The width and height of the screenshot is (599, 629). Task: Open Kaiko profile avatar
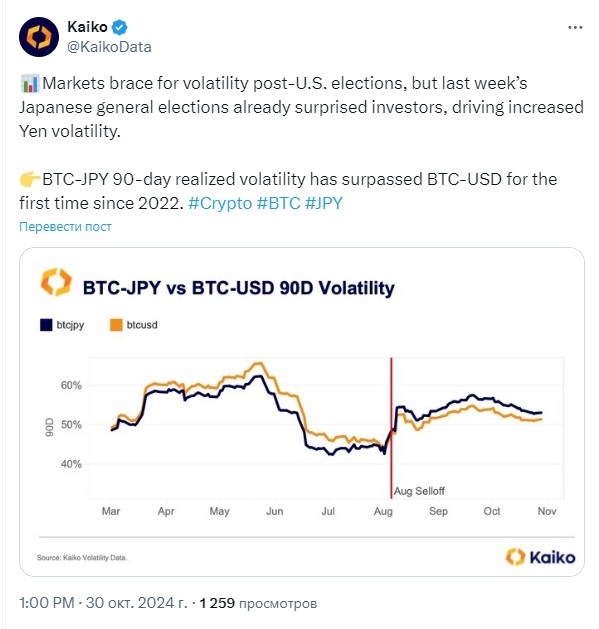click(x=39, y=37)
